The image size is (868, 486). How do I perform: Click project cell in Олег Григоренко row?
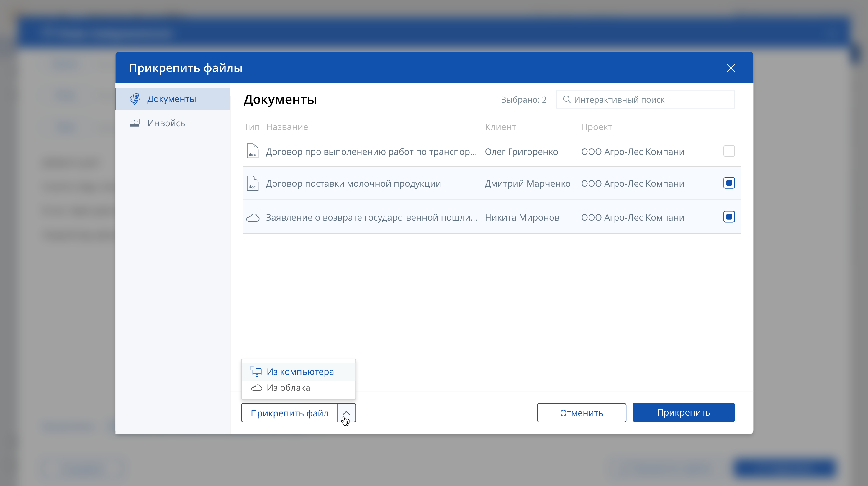(x=633, y=152)
